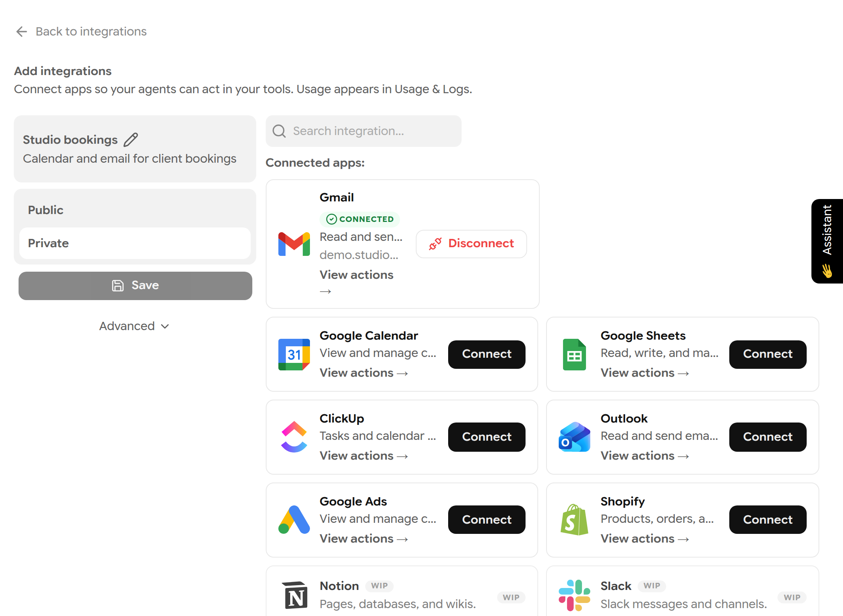The height and width of the screenshot is (616, 843).
Task: Connect Google Calendar
Action: coord(487,355)
